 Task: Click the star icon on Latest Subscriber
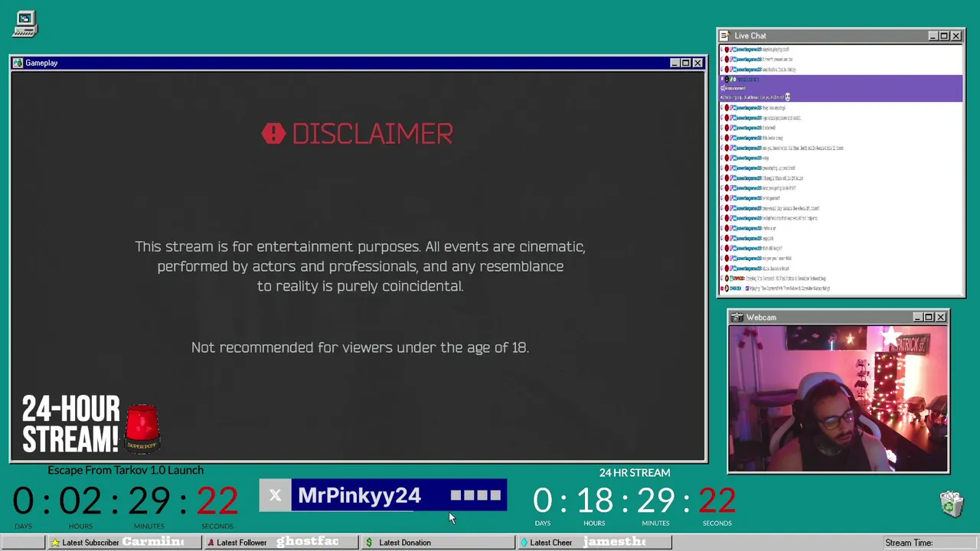coord(55,543)
